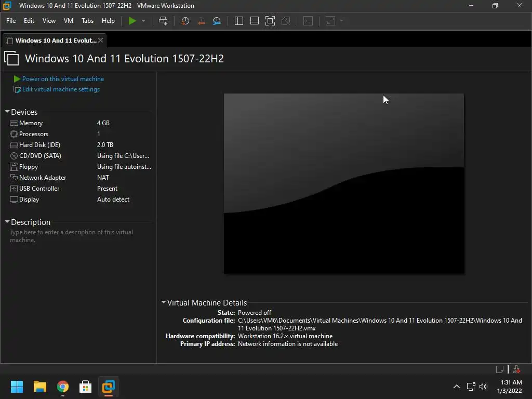Click the Unity mode toolbar icon
Image resolution: width=532 pixels, height=399 pixels.
tap(286, 21)
